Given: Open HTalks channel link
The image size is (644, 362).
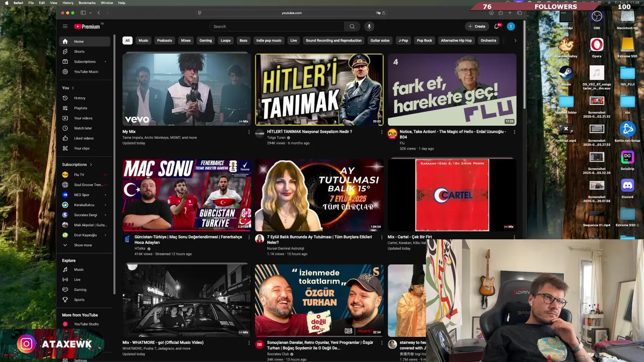Looking at the screenshot, I should coord(140,248).
